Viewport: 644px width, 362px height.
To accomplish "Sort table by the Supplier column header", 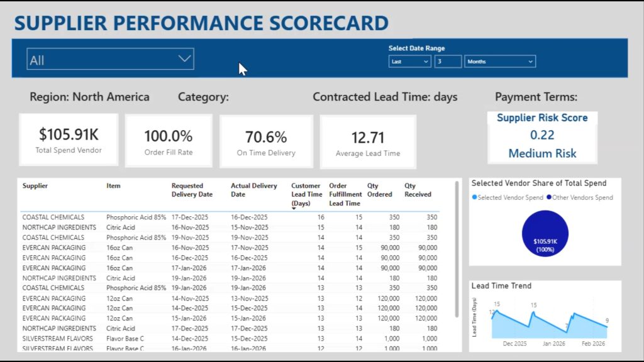I will (x=35, y=186).
